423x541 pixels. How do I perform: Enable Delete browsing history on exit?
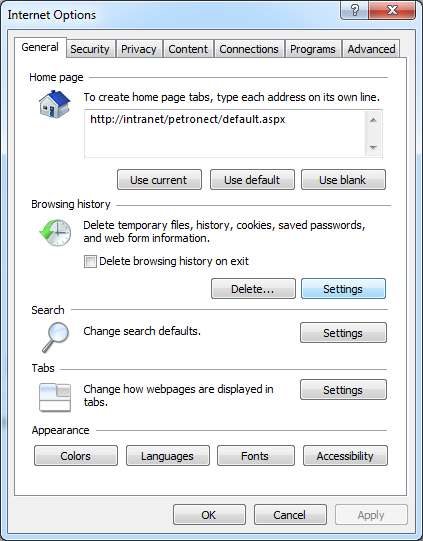click(x=90, y=262)
